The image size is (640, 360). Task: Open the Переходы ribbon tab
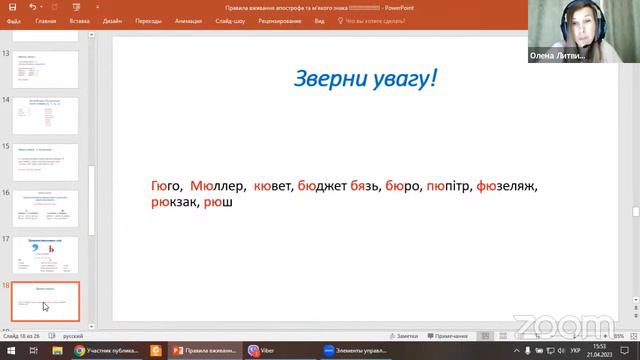148,21
